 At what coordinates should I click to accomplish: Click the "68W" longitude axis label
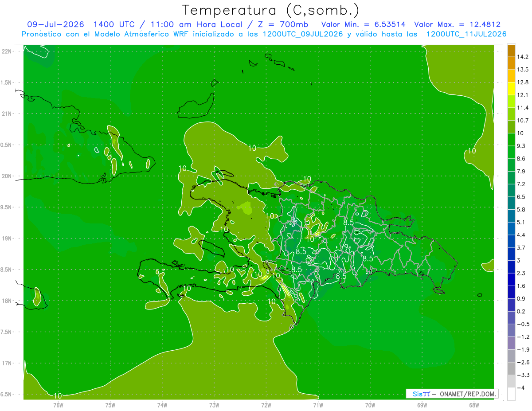point(474,405)
